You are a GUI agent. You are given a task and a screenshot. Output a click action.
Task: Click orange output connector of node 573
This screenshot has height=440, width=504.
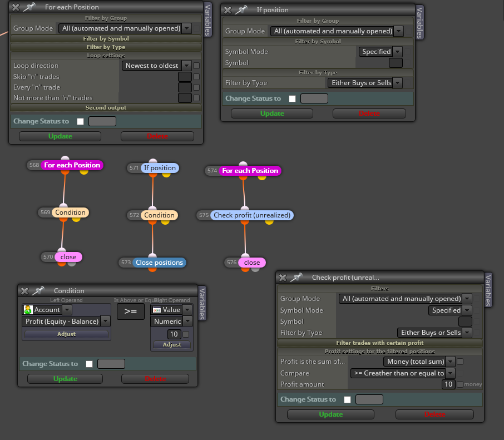[152, 269]
